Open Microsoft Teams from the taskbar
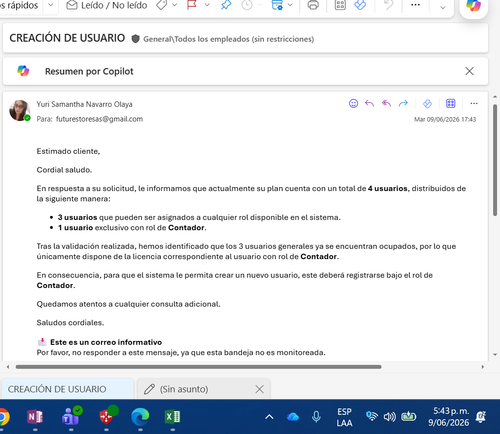Image resolution: width=500 pixels, height=434 pixels. (71, 416)
